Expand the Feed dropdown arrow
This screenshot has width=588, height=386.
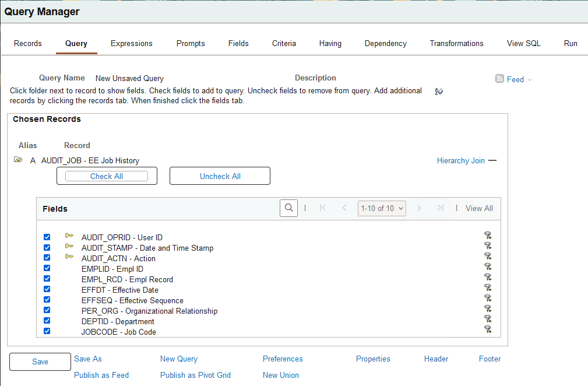528,79
